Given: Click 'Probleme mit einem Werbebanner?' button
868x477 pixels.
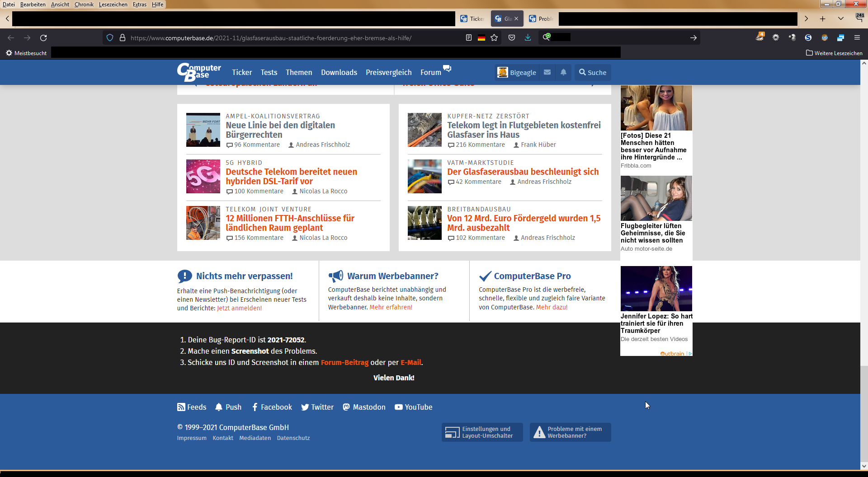Looking at the screenshot, I should pos(570,432).
